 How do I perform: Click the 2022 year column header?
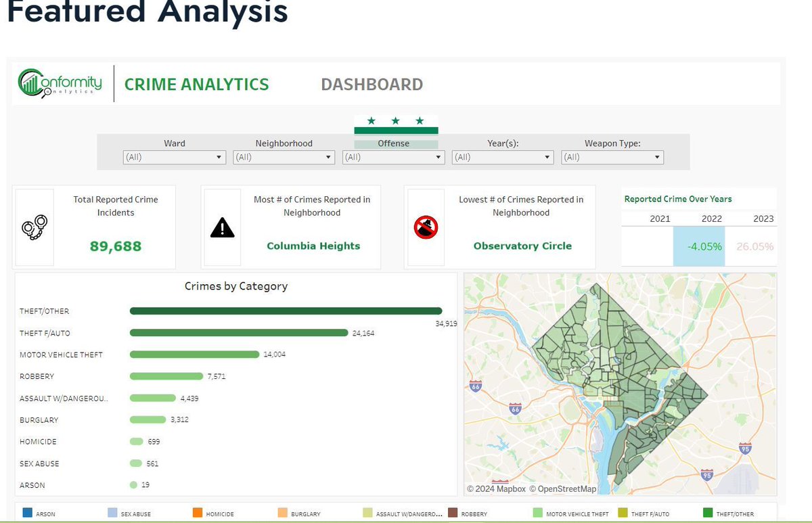click(x=711, y=219)
